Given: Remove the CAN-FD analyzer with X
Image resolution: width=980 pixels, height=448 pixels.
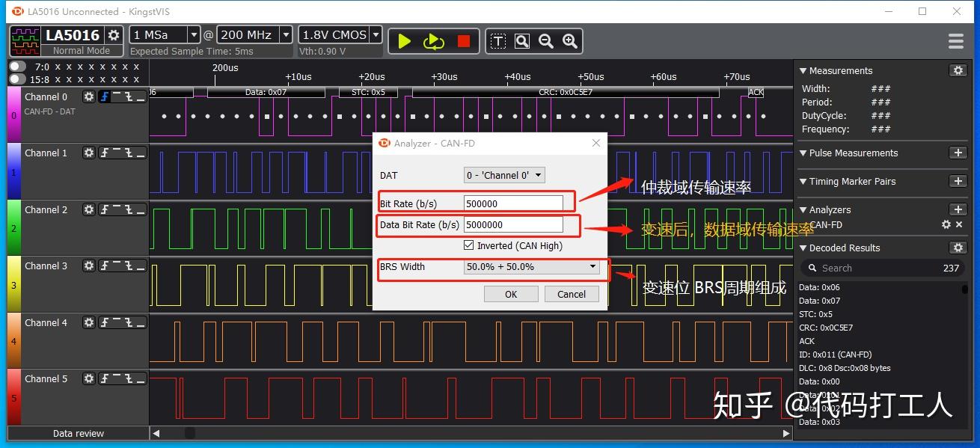Looking at the screenshot, I should click(x=959, y=224).
